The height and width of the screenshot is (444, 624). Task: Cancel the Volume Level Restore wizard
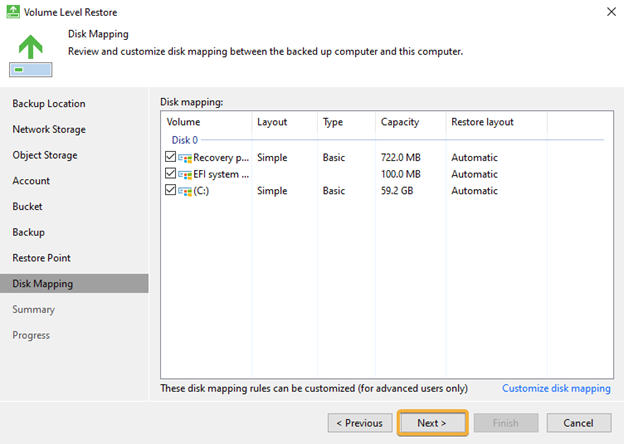[579, 423]
